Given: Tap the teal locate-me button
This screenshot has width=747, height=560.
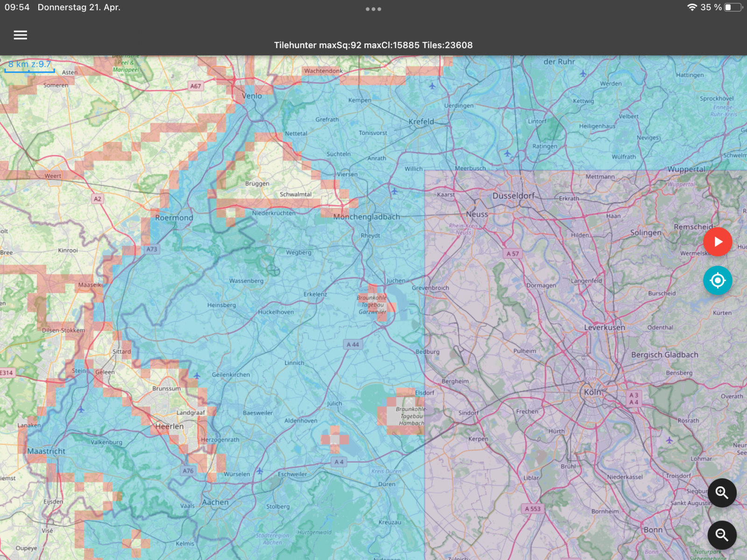Looking at the screenshot, I should point(718,280).
